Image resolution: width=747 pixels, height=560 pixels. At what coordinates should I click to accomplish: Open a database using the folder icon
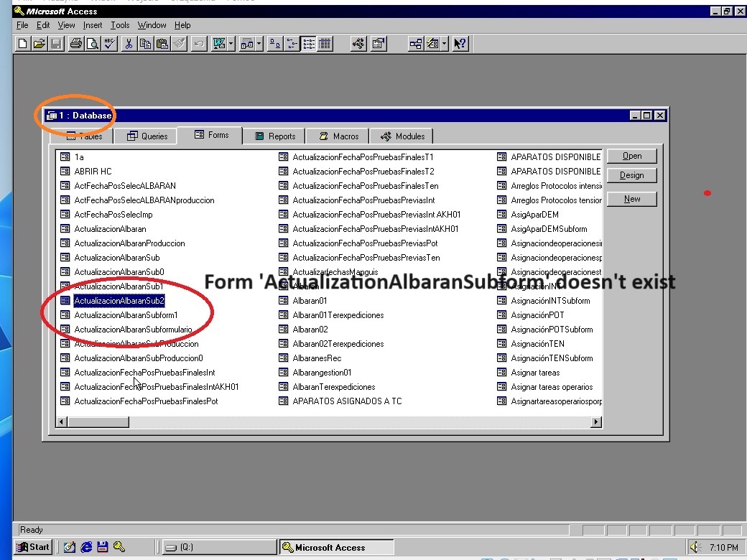coord(39,44)
